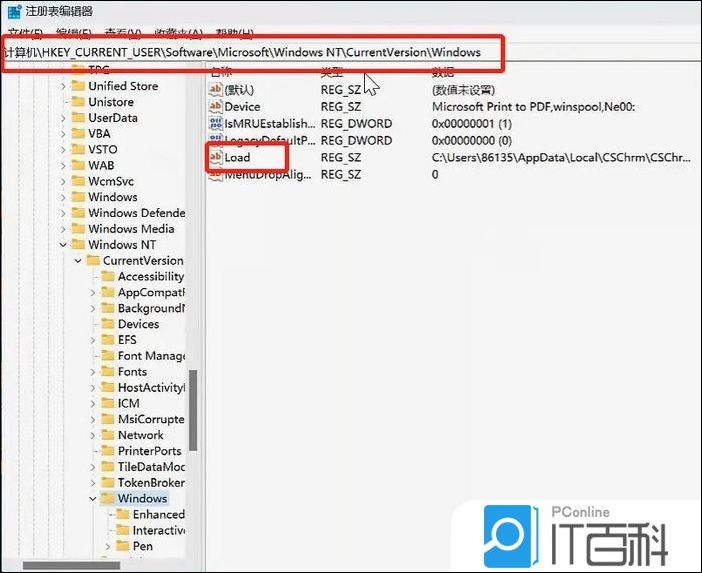Click the Network folder icon
This screenshot has height=573, width=702.
pos(108,435)
